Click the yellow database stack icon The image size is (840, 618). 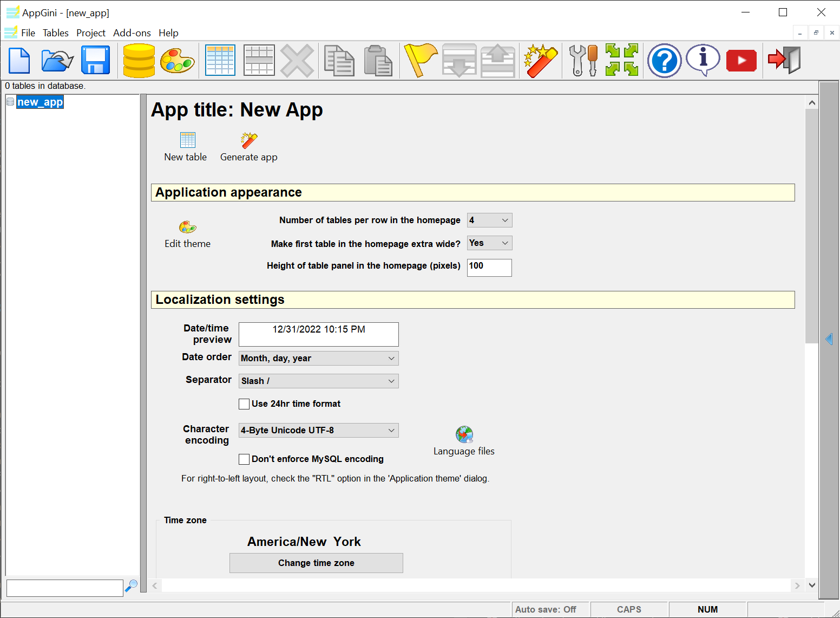coord(139,60)
